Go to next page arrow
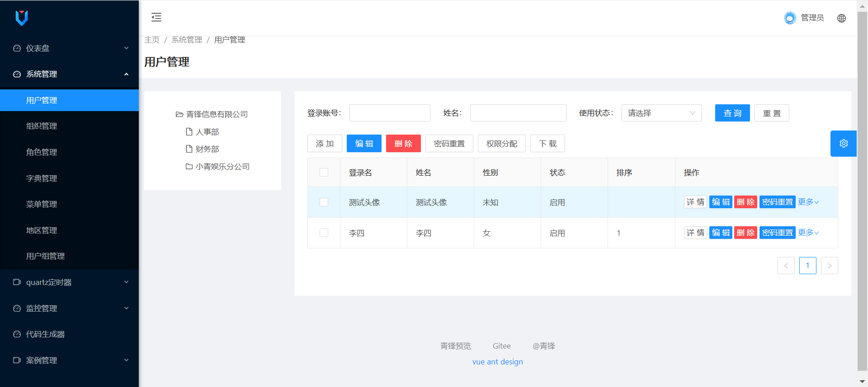The image size is (868, 387). [x=830, y=266]
